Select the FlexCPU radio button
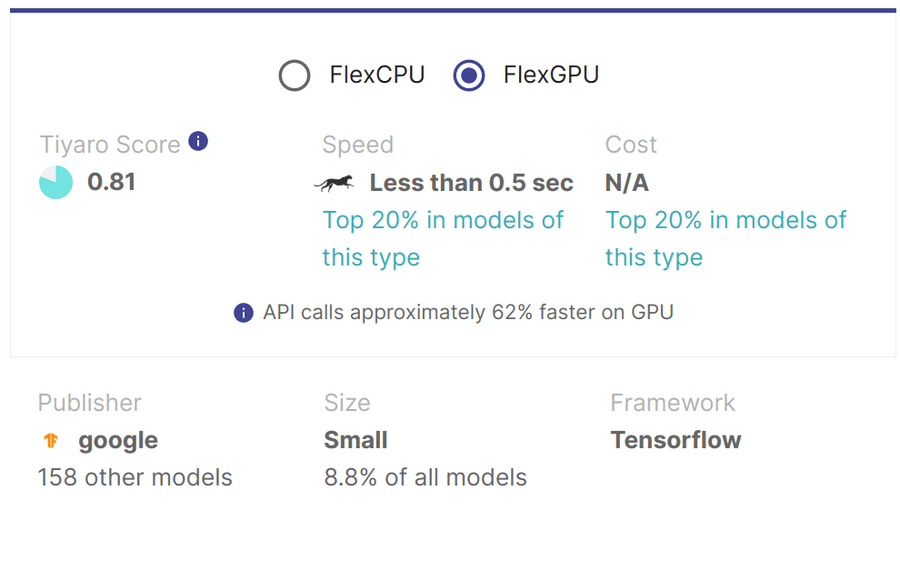 click(x=294, y=75)
